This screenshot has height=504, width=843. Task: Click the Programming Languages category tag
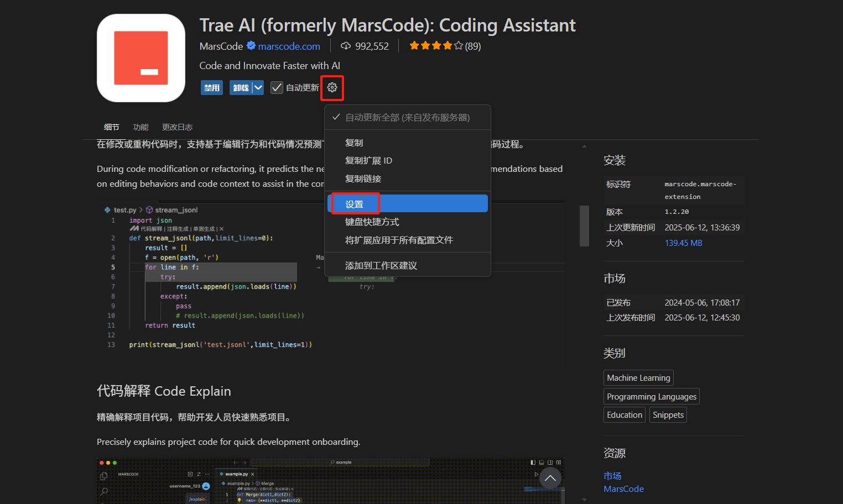652,397
